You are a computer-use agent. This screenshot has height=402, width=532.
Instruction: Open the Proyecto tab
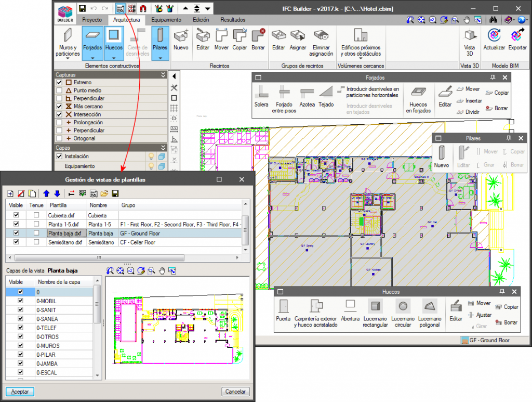pyautogui.click(x=91, y=20)
